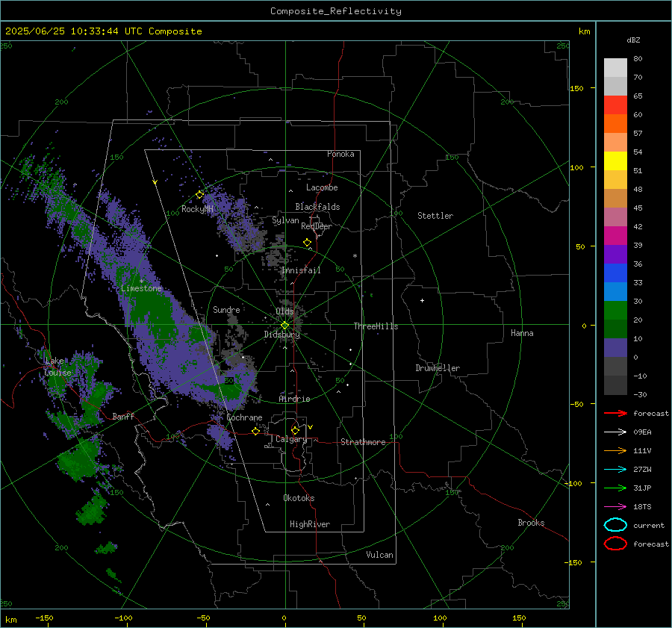The image size is (672, 628).
Task: Click the Olds town label
Action: click(x=284, y=311)
